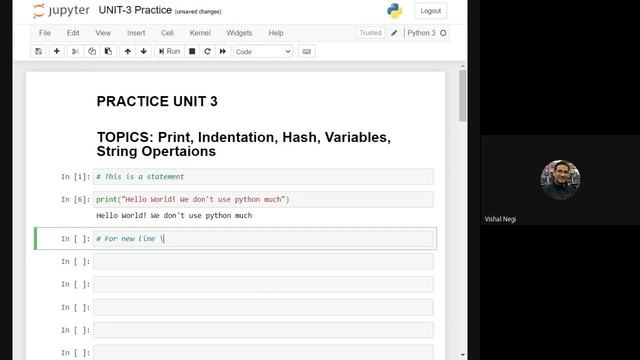The image size is (640, 360).
Task: Restart kernel and run all cells icon
Action: click(223, 51)
